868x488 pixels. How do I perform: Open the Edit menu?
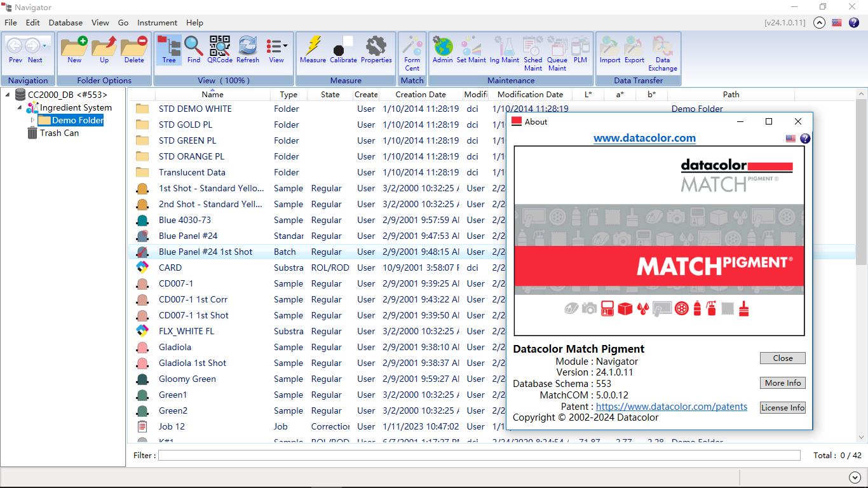point(33,22)
